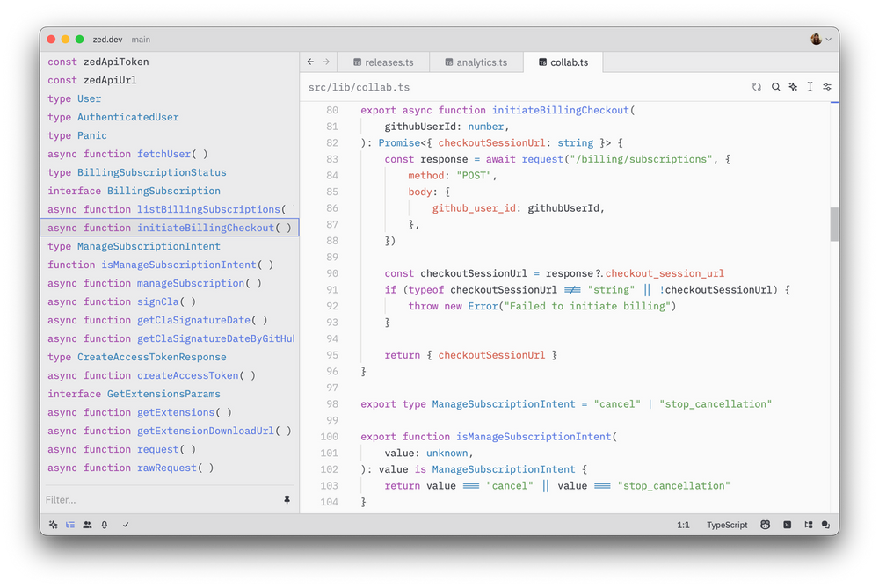The width and height of the screenshot is (879, 588).
Task: Open the collaboration panel with the people icon
Action: [86, 525]
